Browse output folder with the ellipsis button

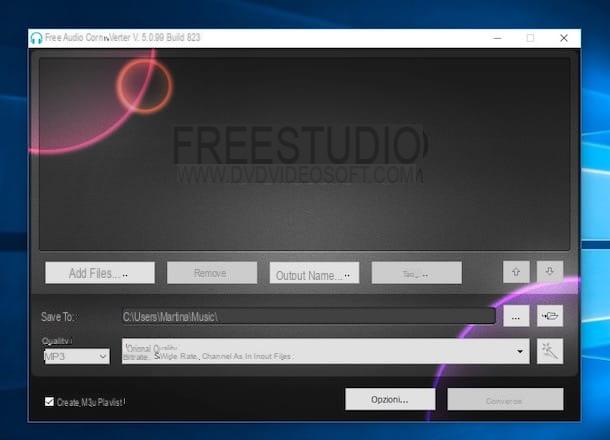pos(516,316)
